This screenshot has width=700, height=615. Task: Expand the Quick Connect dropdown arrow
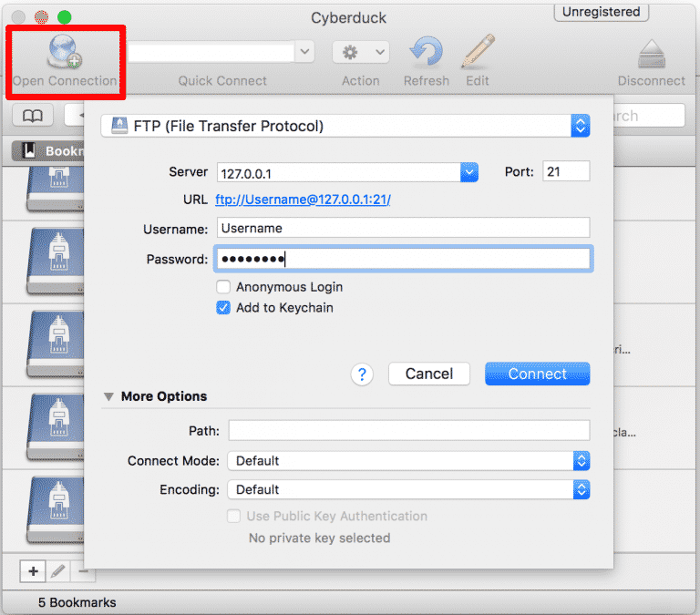point(305,52)
